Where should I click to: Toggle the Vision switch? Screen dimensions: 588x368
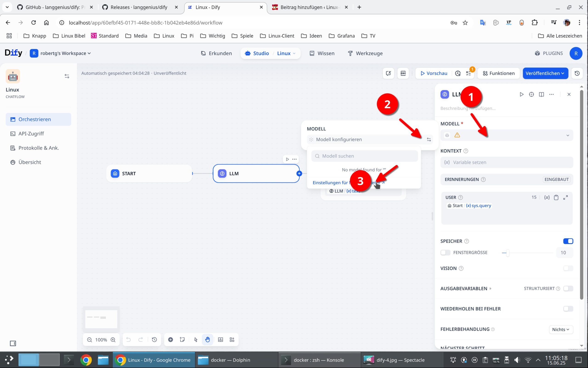[x=568, y=268]
